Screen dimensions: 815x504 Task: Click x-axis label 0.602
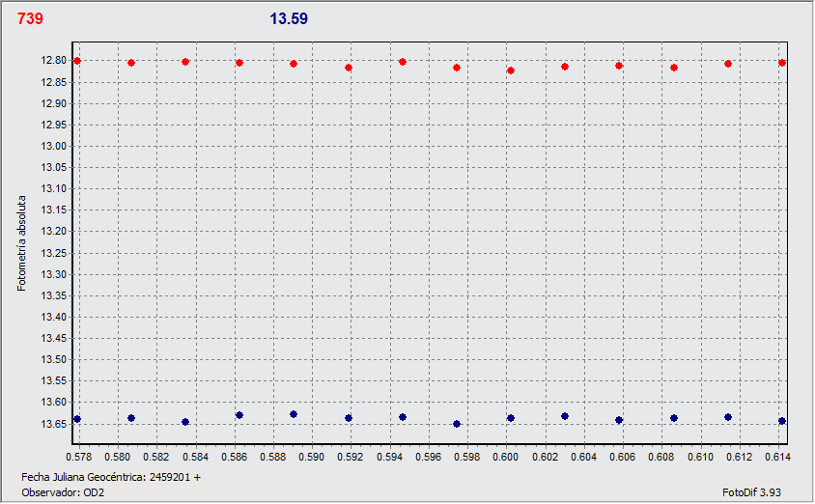point(546,457)
